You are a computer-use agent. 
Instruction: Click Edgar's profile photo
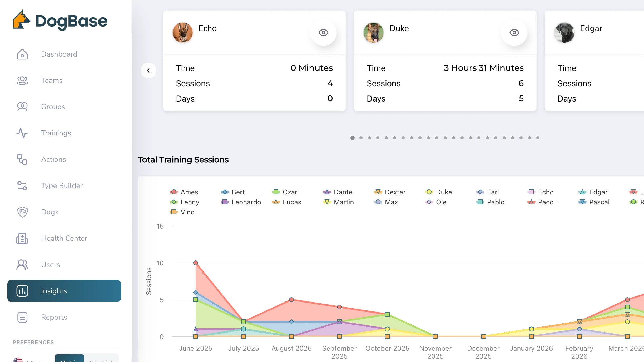pyautogui.click(x=564, y=33)
